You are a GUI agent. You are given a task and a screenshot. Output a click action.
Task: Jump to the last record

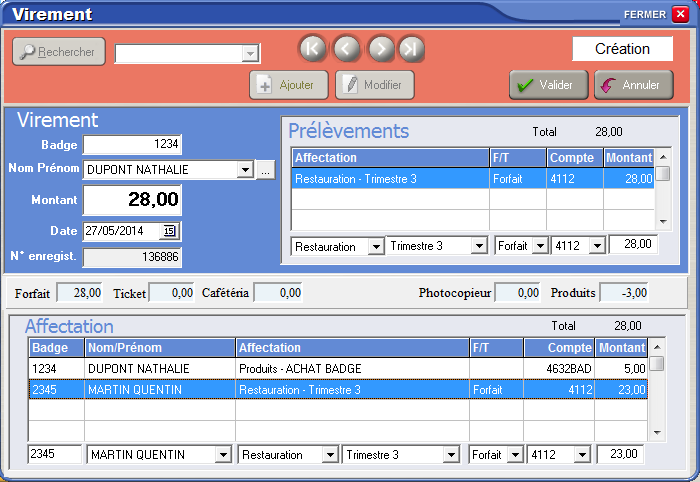tap(411, 48)
